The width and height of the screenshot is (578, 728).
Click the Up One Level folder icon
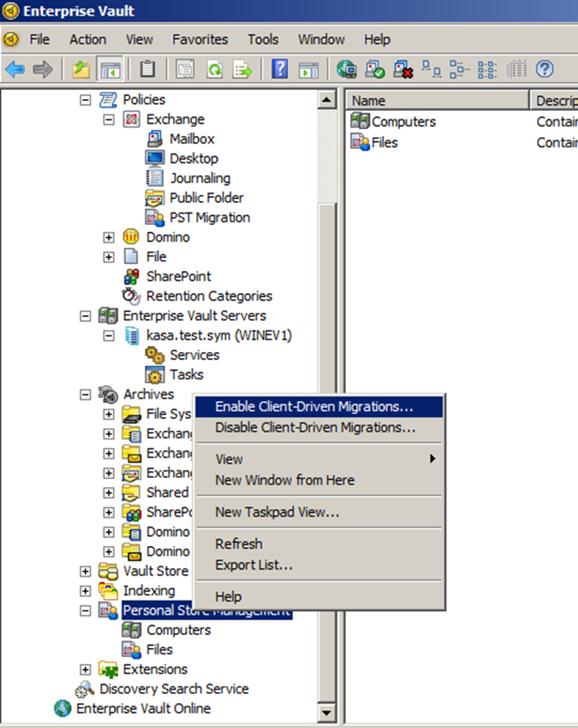point(81,70)
